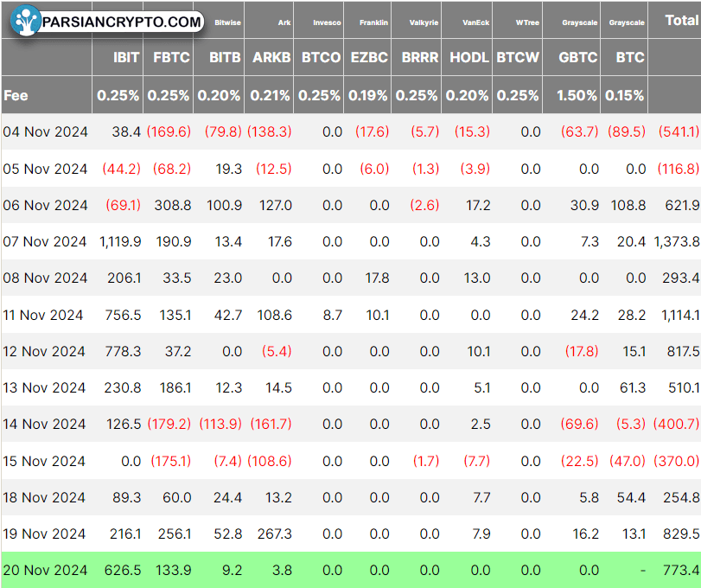The width and height of the screenshot is (701, 588).
Task: Click the 1,119.9 IBIT inflow value
Action: [x=120, y=241]
